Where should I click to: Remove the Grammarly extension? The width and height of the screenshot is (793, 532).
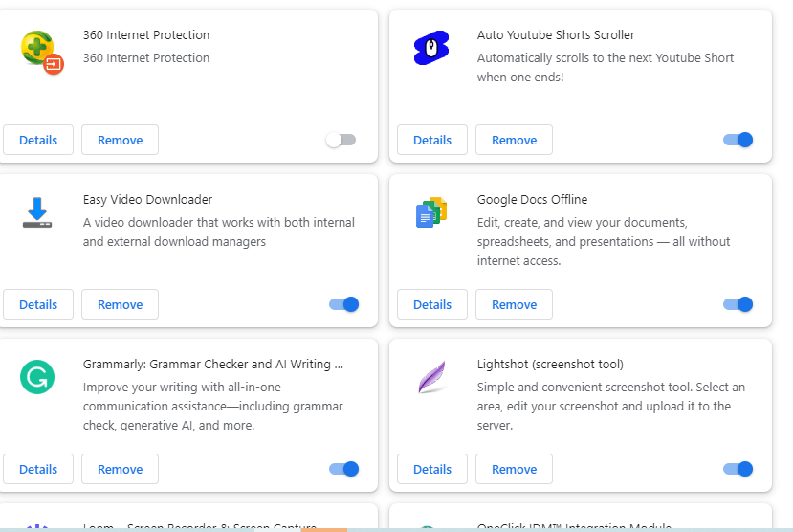click(120, 469)
